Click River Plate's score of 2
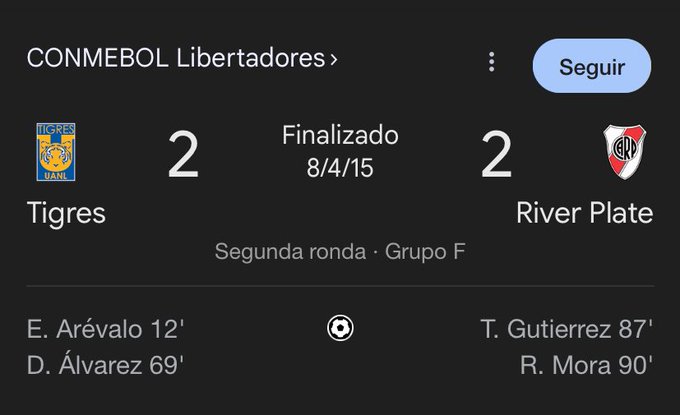Viewport: 680px width, 415px height. pos(497,154)
